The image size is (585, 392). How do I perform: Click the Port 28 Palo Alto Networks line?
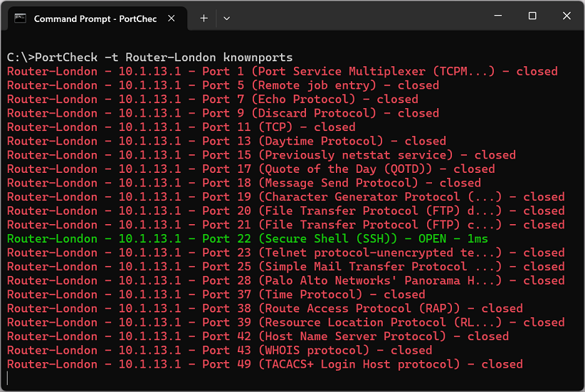click(285, 280)
